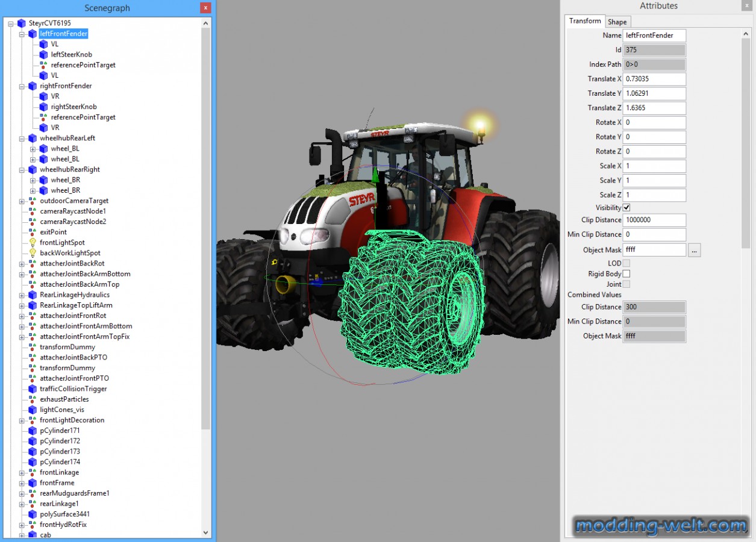Switch to the Shape tab
Screen dimensions: 756x542
tap(617, 22)
